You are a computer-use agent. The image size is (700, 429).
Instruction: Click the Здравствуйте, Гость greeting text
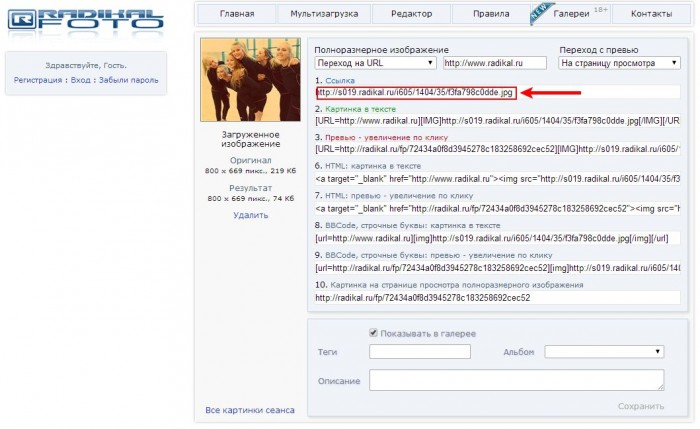click(x=86, y=66)
